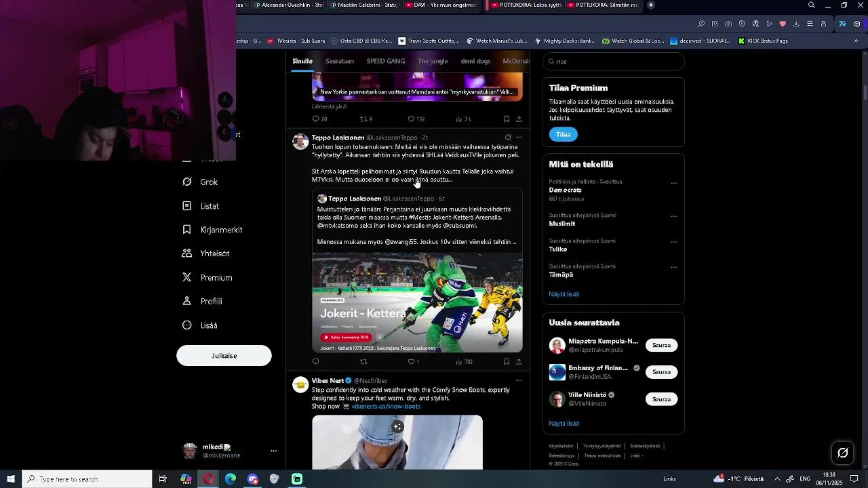Open more options on Teppo Laaksonen post
Screen dimensions: 868x488
(x=519, y=137)
